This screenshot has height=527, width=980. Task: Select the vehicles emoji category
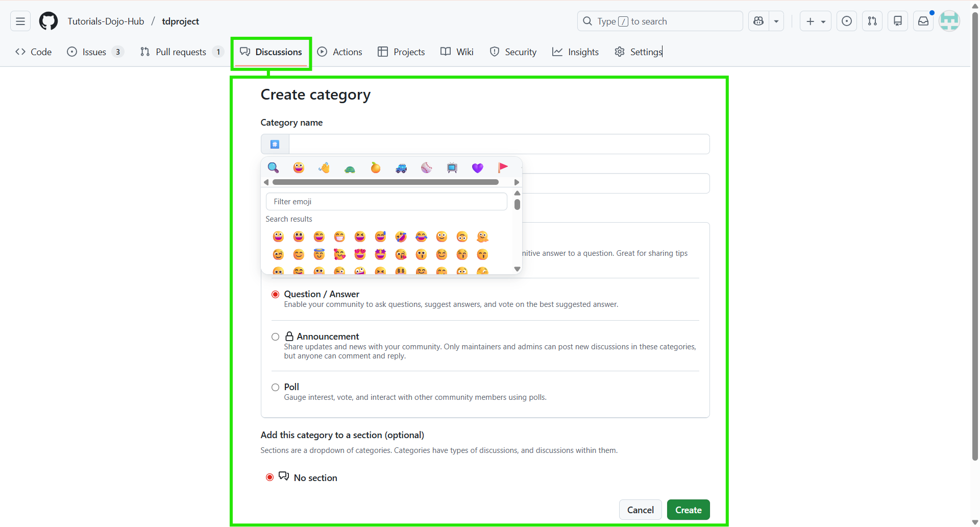click(x=401, y=167)
